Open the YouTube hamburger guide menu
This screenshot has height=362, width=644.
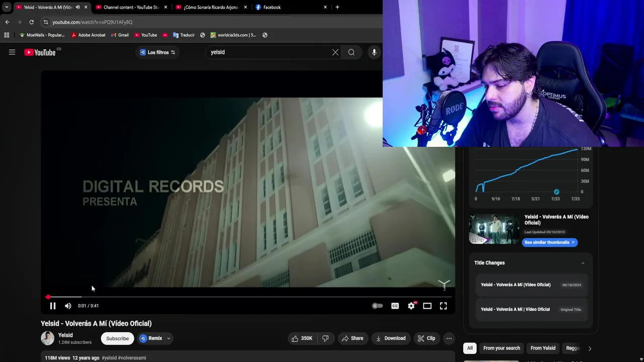pos(12,52)
